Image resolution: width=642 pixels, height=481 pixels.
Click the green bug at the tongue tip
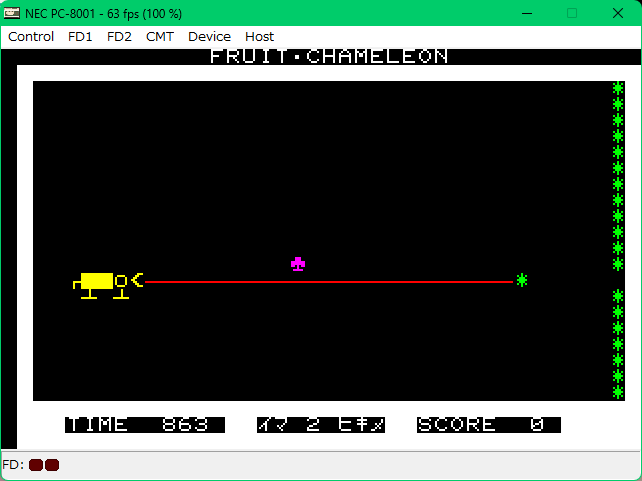(x=522, y=280)
